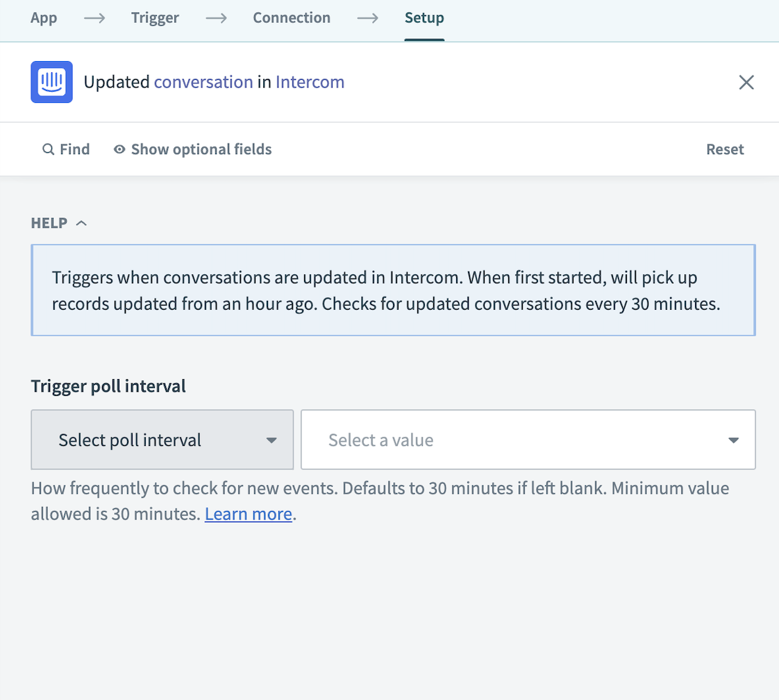Click the chevron on the Select poll interval dropdown
Screen dimensions: 779x700
272,440
